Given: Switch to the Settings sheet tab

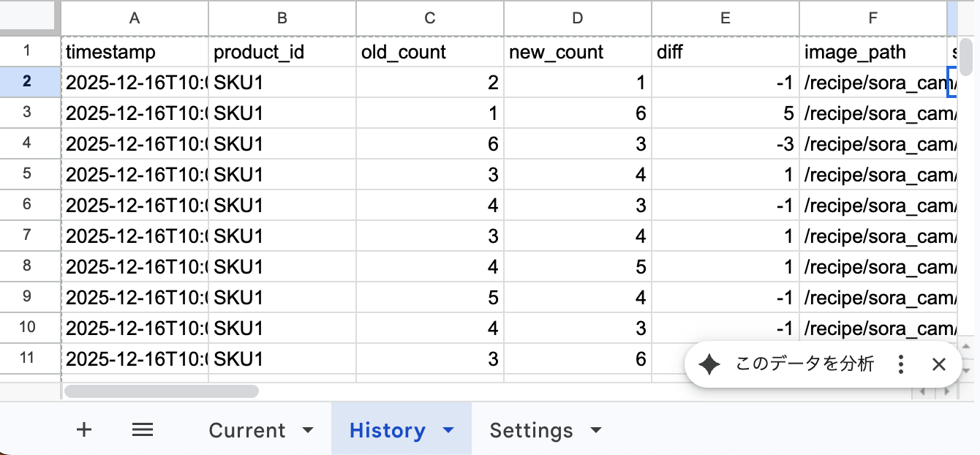Looking at the screenshot, I should (x=531, y=430).
